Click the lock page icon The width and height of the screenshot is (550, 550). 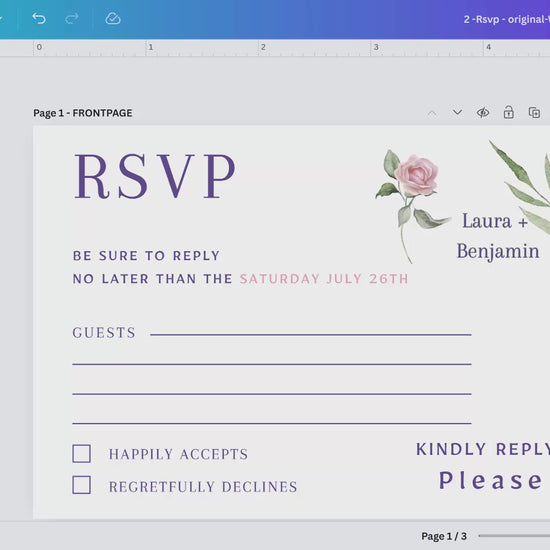click(x=509, y=112)
